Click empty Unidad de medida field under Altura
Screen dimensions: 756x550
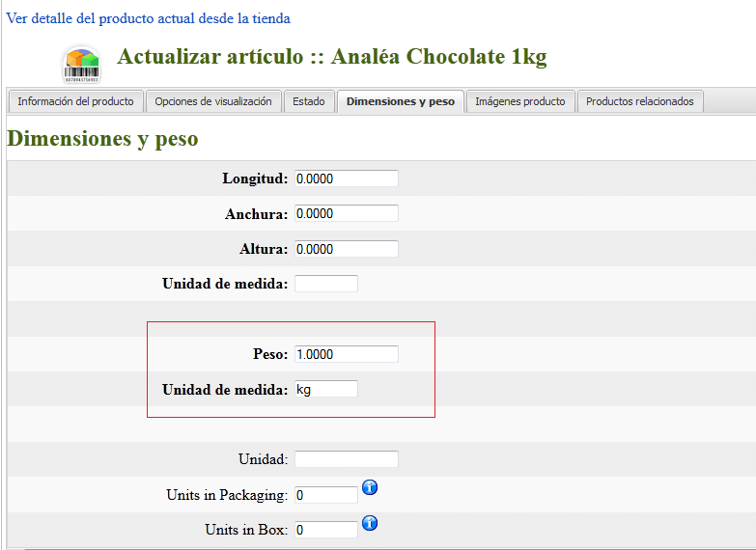tap(326, 284)
